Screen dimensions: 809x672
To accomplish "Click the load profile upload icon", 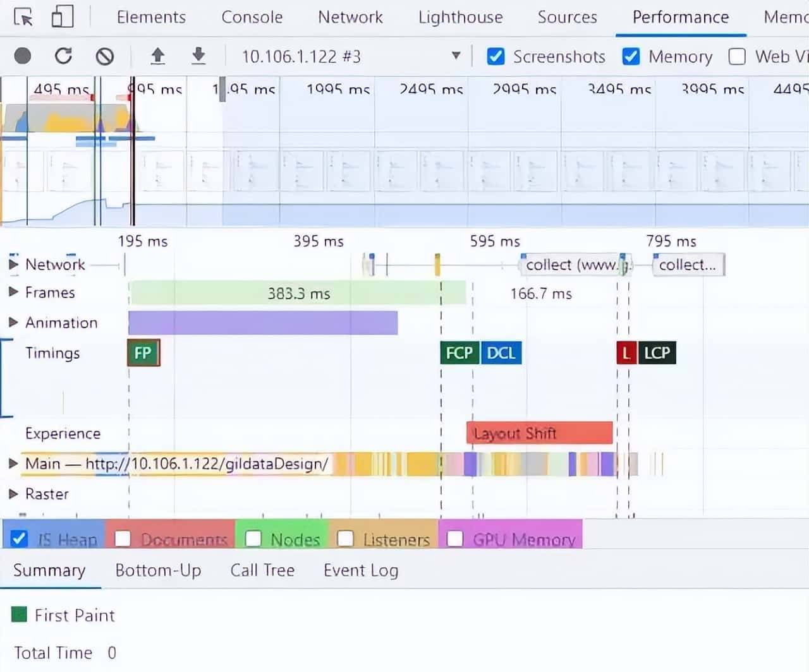I will pyautogui.click(x=157, y=56).
